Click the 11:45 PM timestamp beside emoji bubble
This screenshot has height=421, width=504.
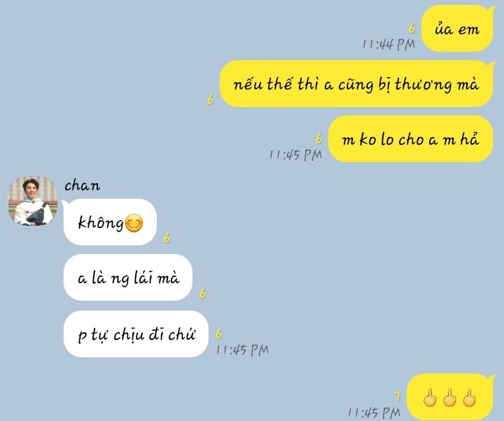click(374, 413)
